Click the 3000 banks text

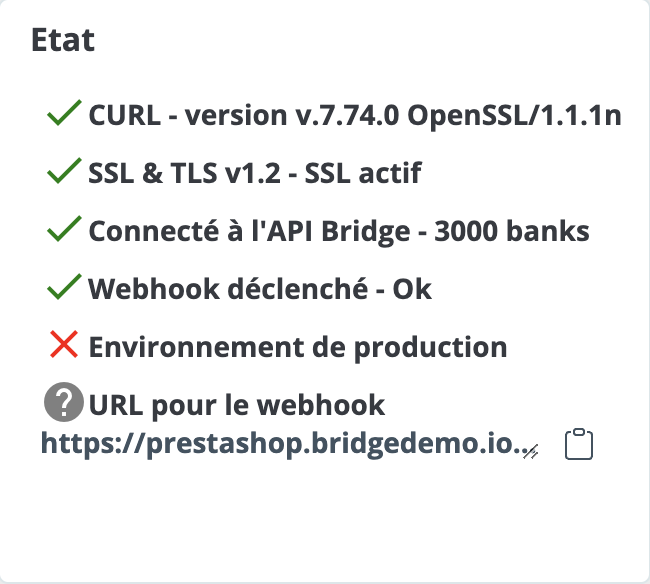click(512, 231)
